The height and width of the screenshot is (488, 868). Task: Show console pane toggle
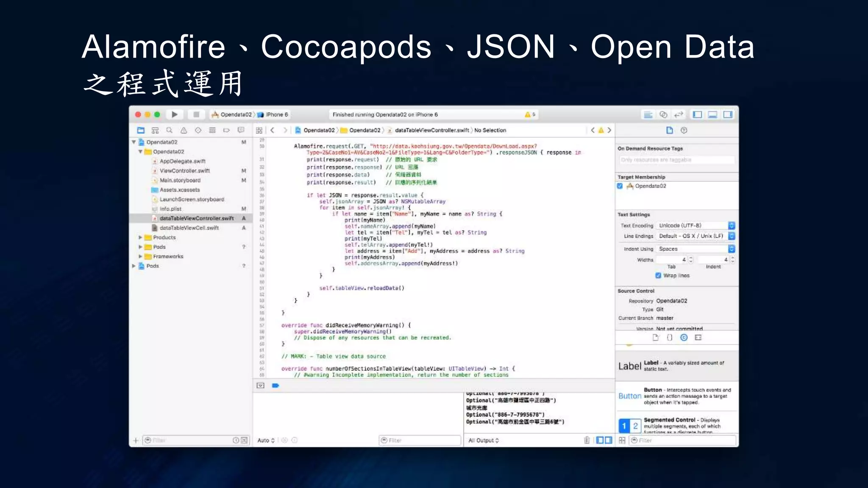coord(608,441)
